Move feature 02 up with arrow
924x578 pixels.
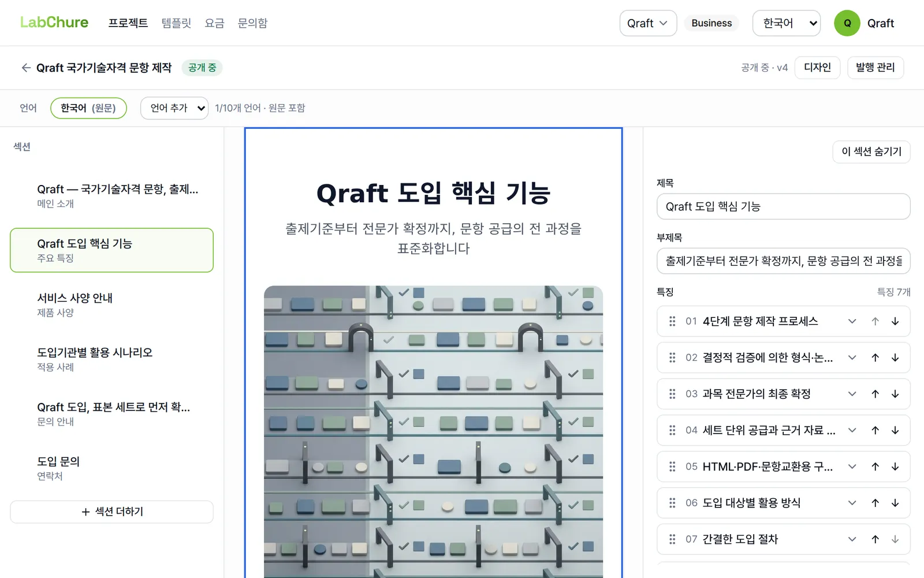(x=875, y=358)
